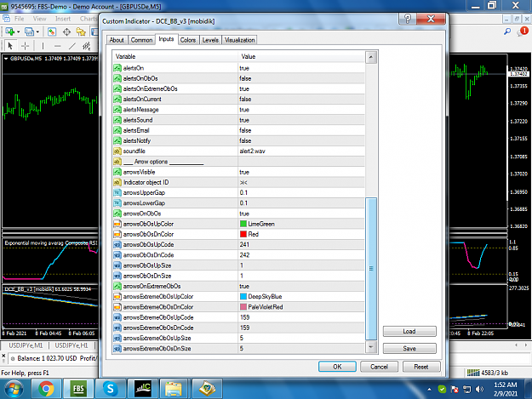Select the 'alert2.wav' soundfile value
This screenshot has width=532, height=399.
point(253,151)
